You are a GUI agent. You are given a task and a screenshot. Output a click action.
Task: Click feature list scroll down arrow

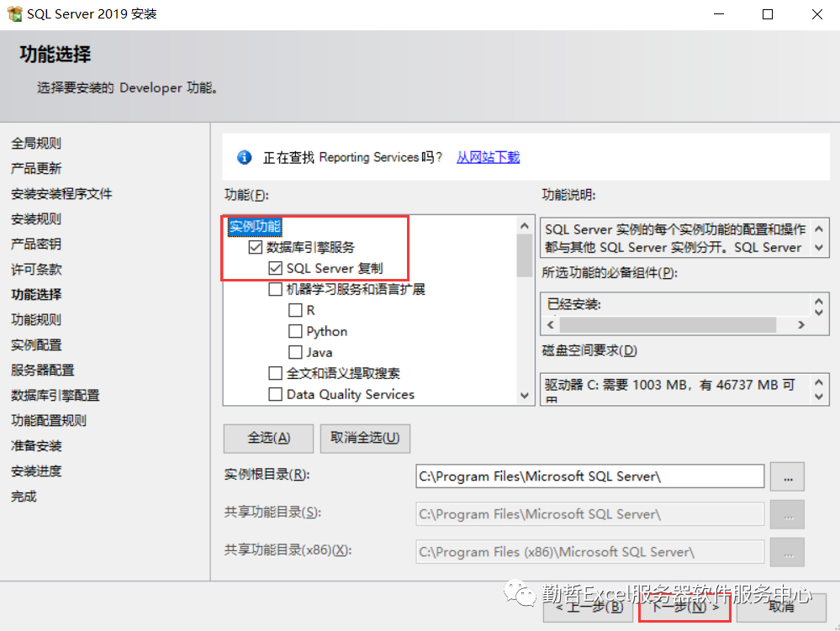(525, 396)
